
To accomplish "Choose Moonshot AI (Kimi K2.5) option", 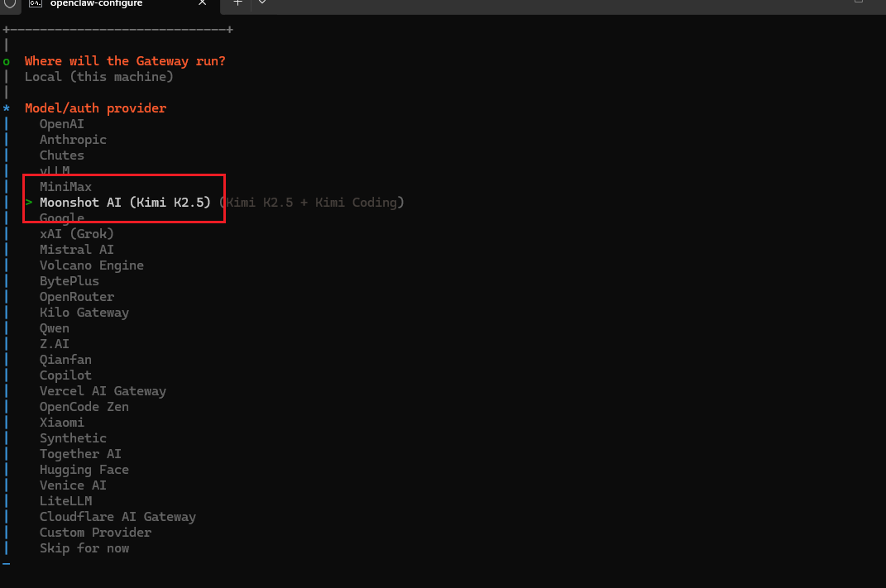I will [x=125, y=203].
